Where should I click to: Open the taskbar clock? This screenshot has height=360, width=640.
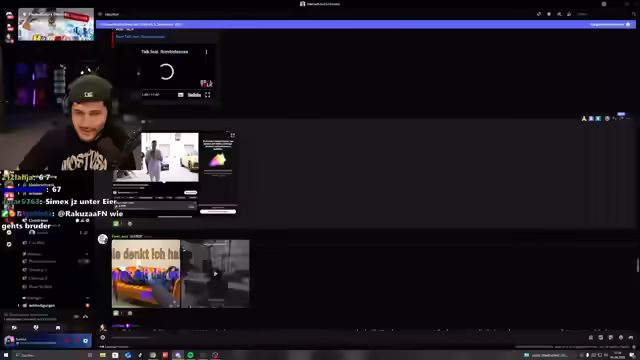(618, 355)
